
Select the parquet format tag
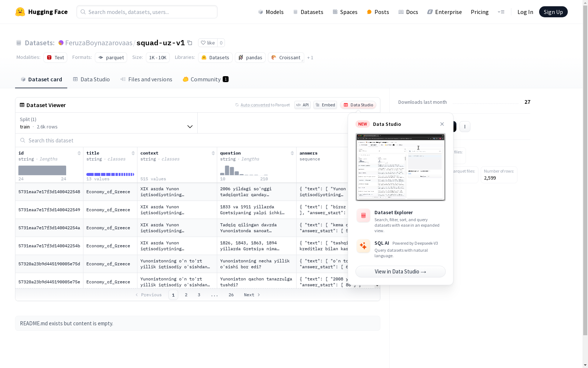tap(111, 57)
